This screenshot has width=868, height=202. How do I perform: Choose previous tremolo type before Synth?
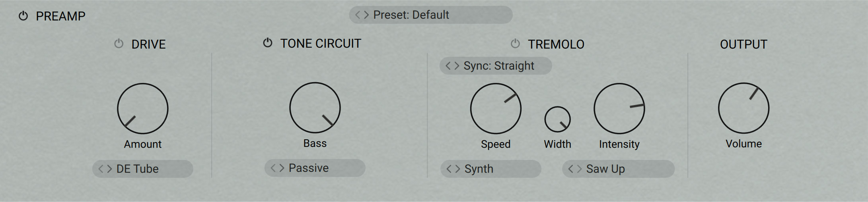coord(449,169)
